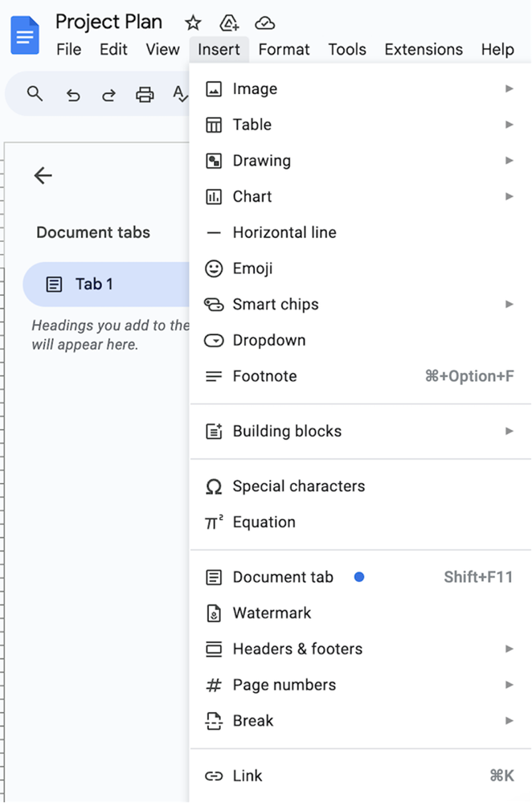This screenshot has height=803, width=532.
Task: Choose Watermark from the Insert menu
Action: tap(360, 613)
